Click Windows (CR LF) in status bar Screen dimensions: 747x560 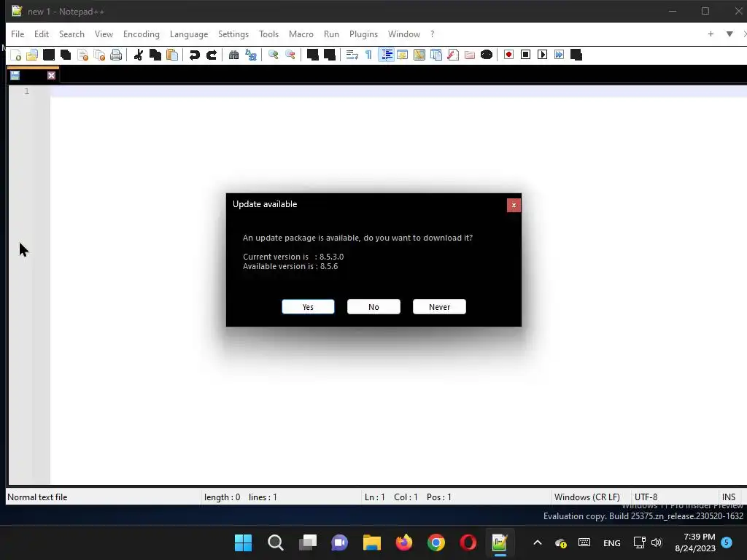(587, 497)
